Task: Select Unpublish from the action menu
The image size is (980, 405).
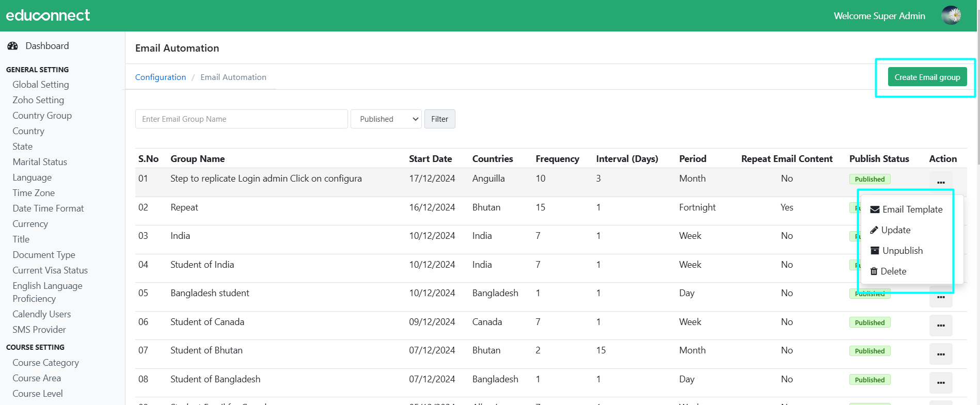Action: click(902, 251)
